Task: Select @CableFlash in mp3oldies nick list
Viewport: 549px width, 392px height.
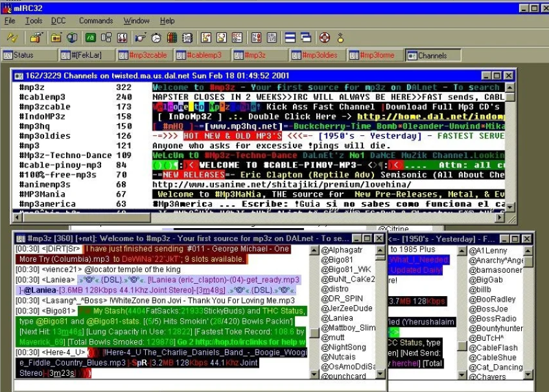Action: tap(493, 347)
